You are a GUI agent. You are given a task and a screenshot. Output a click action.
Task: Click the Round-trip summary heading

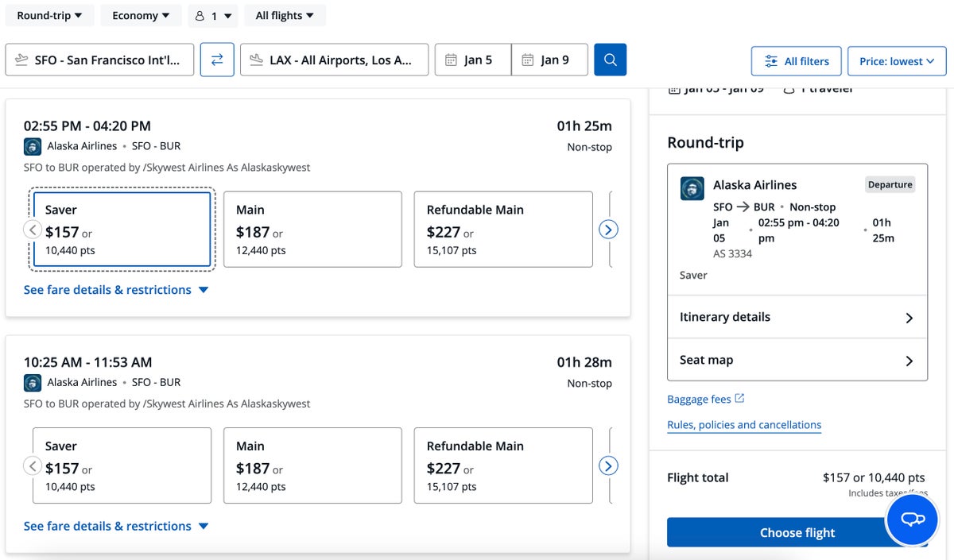tap(705, 143)
